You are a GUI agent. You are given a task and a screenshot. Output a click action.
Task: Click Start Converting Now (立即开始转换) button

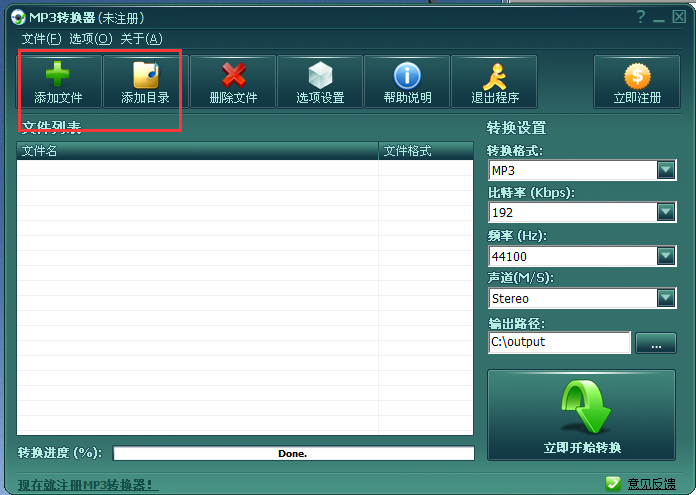tap(581, 415)
